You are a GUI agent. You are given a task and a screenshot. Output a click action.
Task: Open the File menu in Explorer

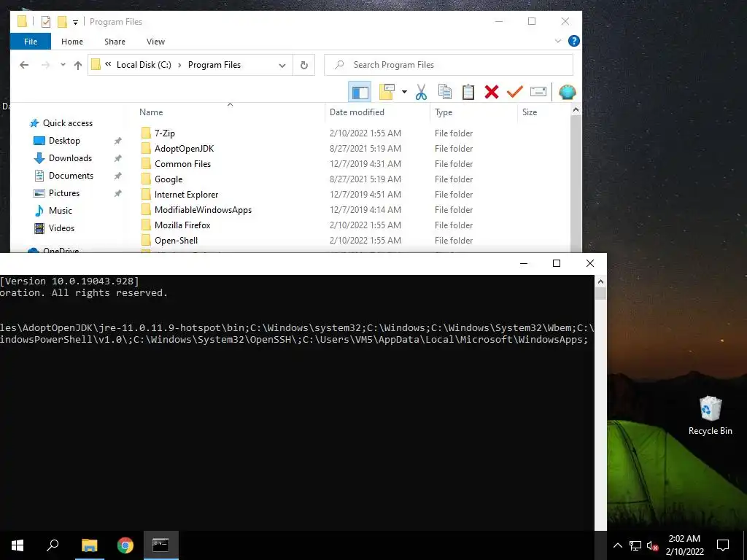pyautogui.click(x=31, y=42)
